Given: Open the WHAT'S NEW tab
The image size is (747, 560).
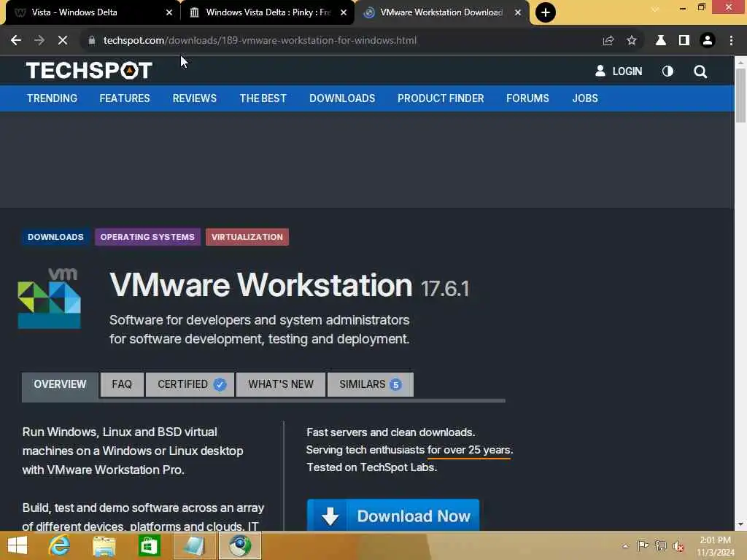Looking at the screenshot, I should [x=281, y=384].
